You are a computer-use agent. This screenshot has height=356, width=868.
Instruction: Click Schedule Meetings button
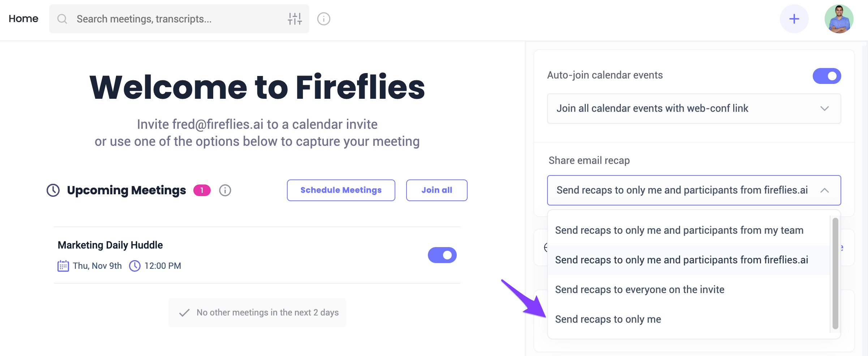341,190
